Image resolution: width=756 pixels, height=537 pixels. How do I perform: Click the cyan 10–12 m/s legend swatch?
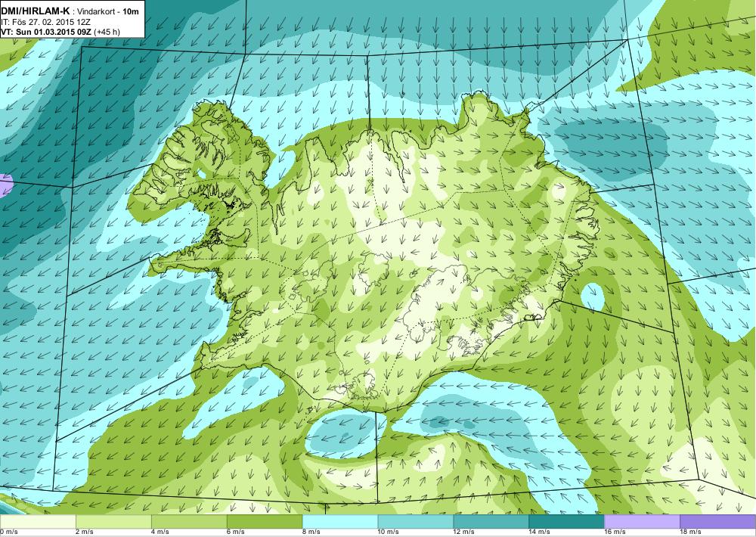(x=416, y=522)
